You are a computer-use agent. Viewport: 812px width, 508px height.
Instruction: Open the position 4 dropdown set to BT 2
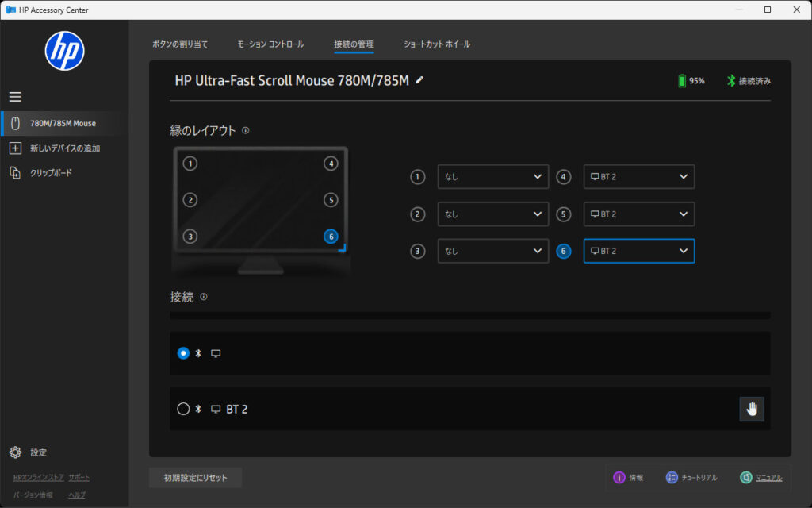pyautogui.click(x=639, y=177)
